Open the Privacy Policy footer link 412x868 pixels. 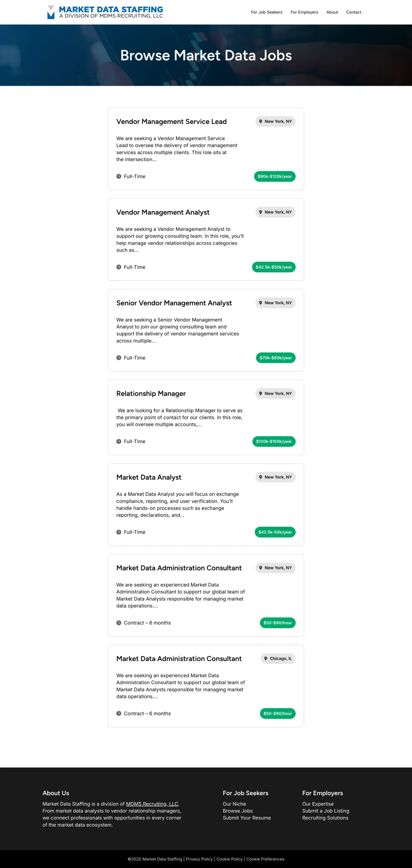[199, 859]
